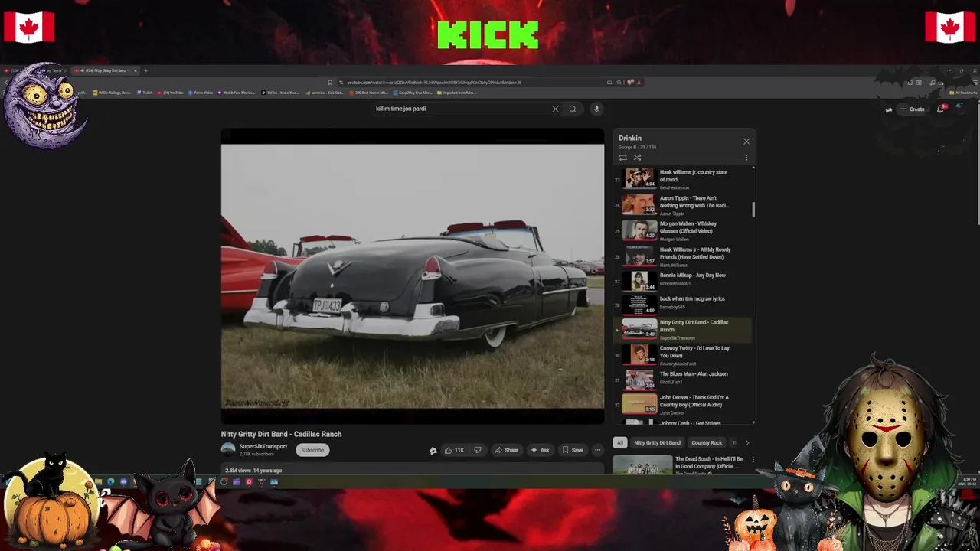Image resolution: width=980 pixels, height=551 pixels.
Task: Click the remix icon beside like button
Action: click(433, 450)
